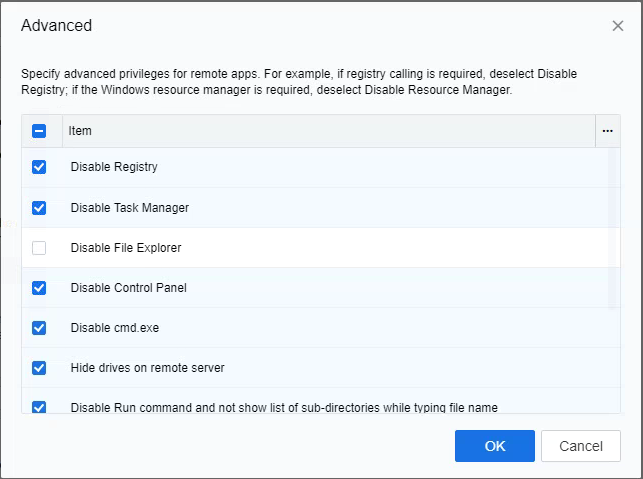Uncheck the Disable Control Panel checkbox
643x479 pixels.
click(39, 288)
